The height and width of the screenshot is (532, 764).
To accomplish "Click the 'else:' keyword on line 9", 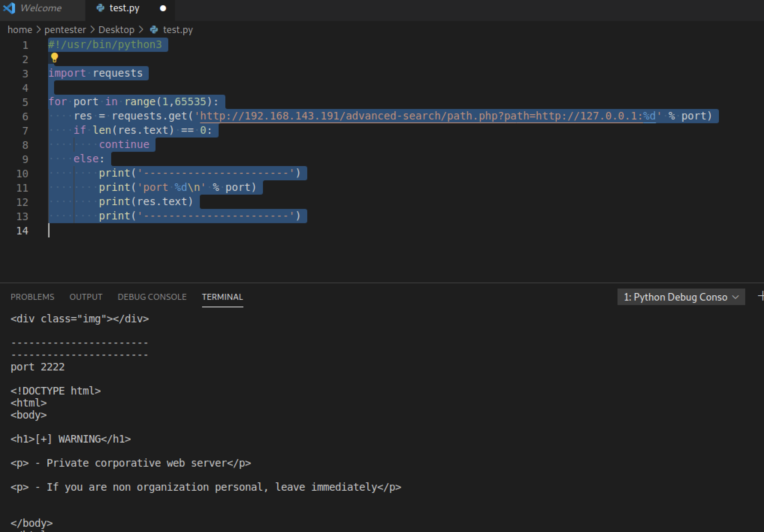I will [x=89, y=159].
